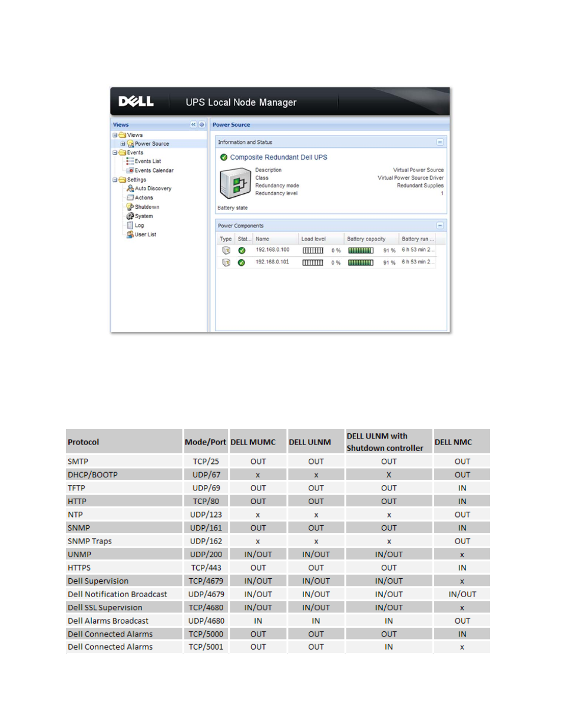Collapse the Views panel with the double-arrow icon
Viewport: 562px width, 728px height.
[193, 124]
